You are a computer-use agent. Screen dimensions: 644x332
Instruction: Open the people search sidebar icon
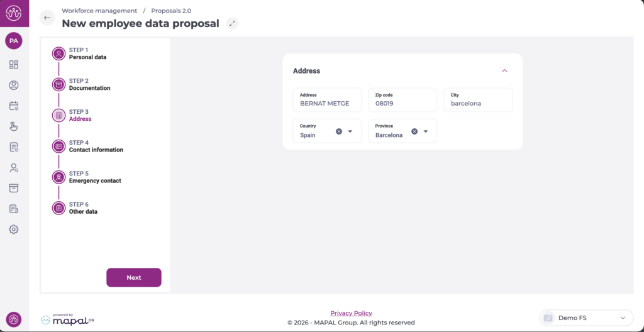click(14, 168)
